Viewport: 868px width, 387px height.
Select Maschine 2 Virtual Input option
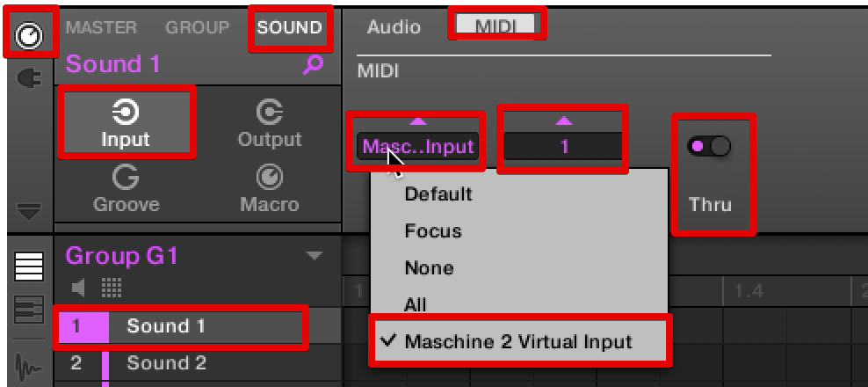click(x=518, y=342)
